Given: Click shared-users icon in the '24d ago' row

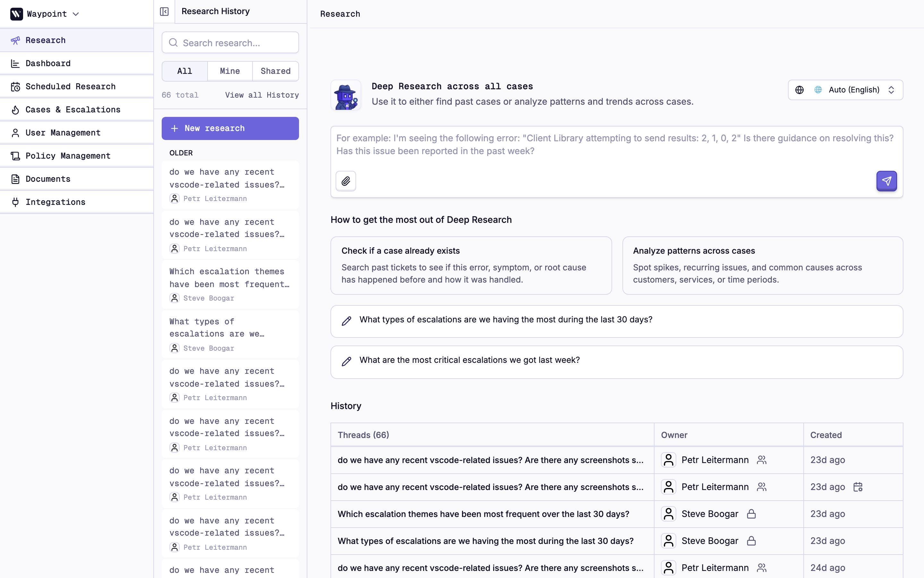Looking at the screenshot, I should point(762,568).
